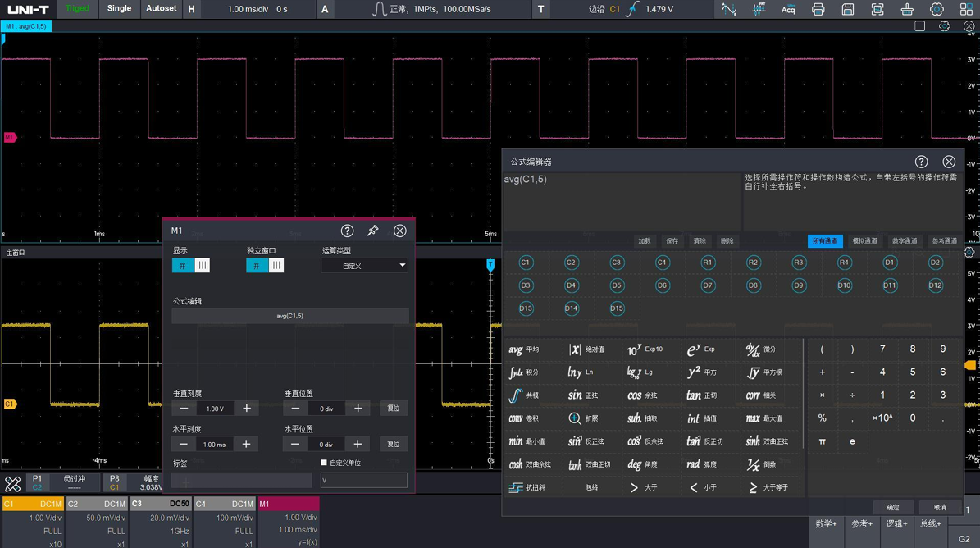The height and width of the screenshot is (548, 980).
Task: Click the 标签 label input field
Action: point(242,480)
